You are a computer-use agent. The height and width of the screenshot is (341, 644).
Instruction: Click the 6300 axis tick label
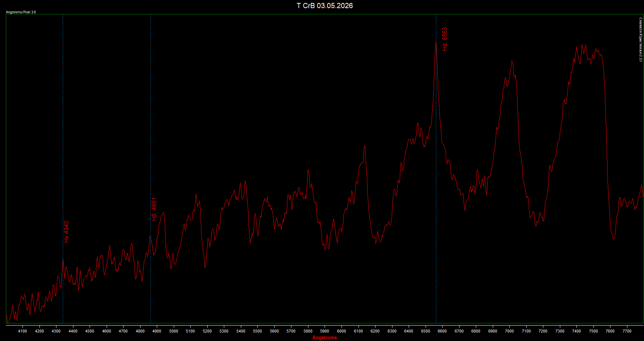(392, 331)
